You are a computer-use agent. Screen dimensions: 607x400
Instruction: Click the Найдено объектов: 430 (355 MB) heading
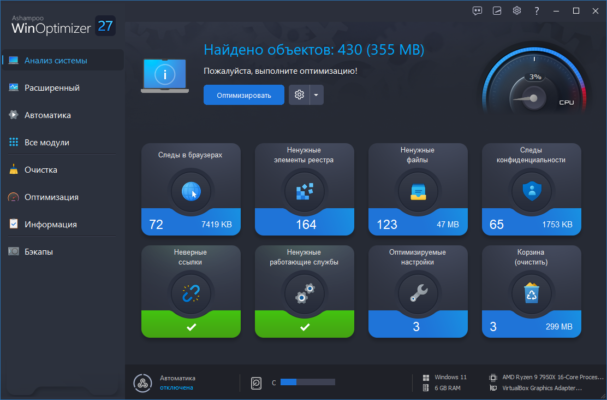pyautogui.click(x=314, y=50)
